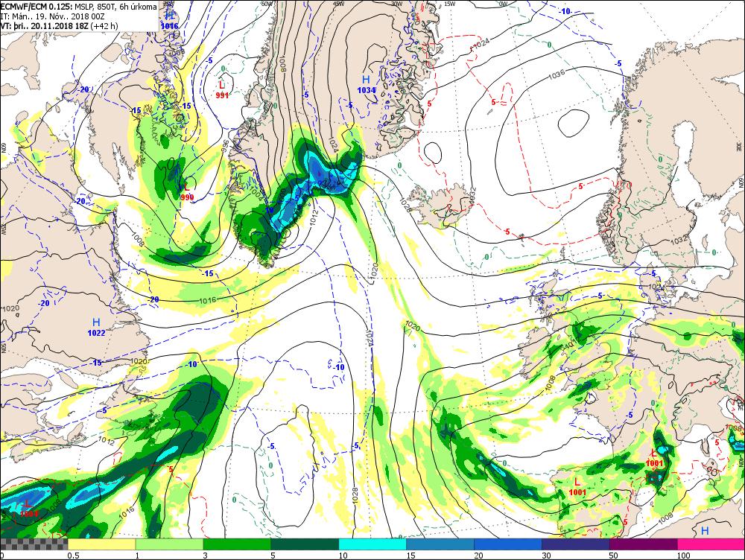This screenshot has width=745, height=560.
Task: Click the cyan 10–15 mm legend swatch
Action: pyautogui.click(x=372, y=544)
